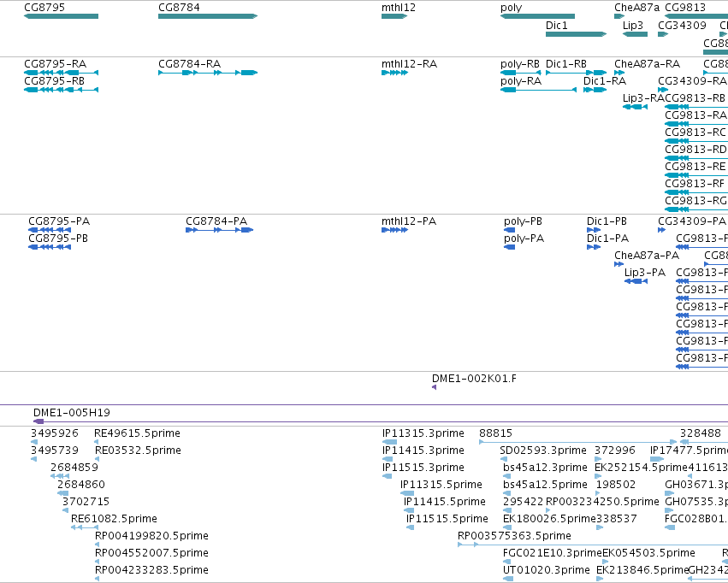Select the CG8795-RB transcript label

(54, 81)
